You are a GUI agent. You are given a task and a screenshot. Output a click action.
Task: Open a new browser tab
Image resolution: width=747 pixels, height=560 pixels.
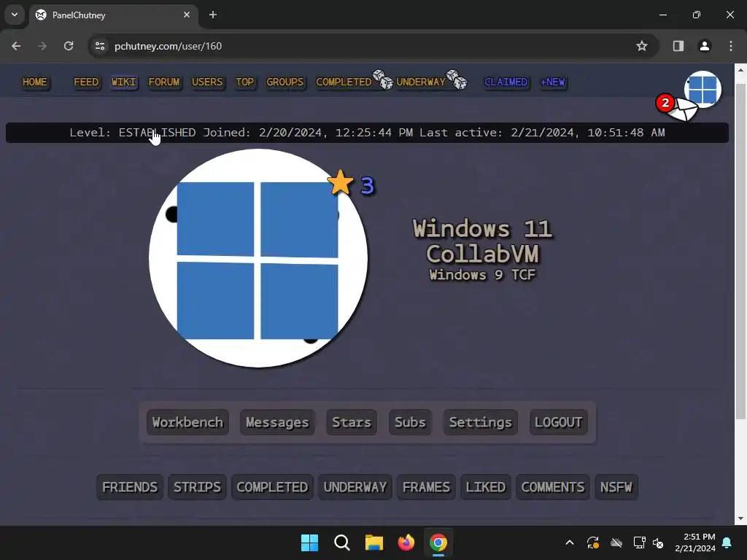(213, 15)
